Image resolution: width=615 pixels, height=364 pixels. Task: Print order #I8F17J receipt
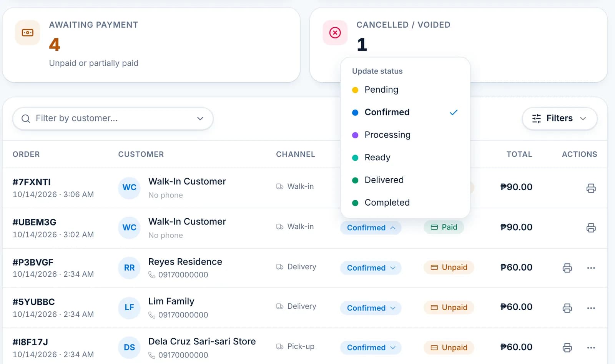tap(567, 348)
